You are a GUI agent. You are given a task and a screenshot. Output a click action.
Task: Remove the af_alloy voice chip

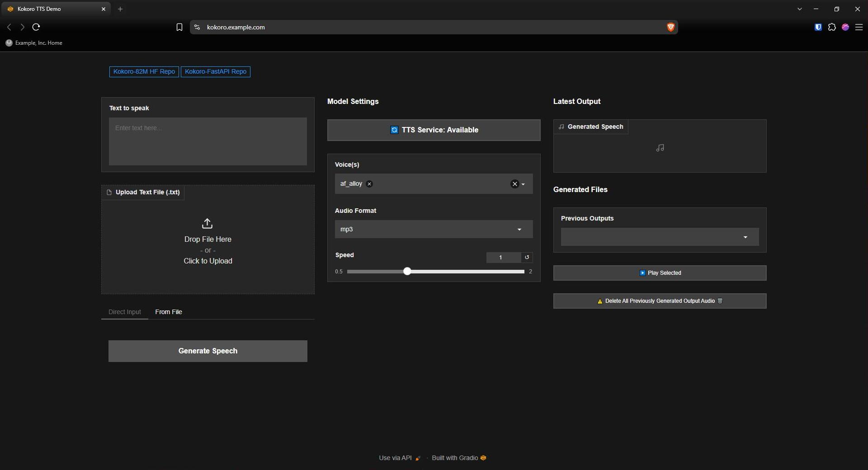pos(369,184)
